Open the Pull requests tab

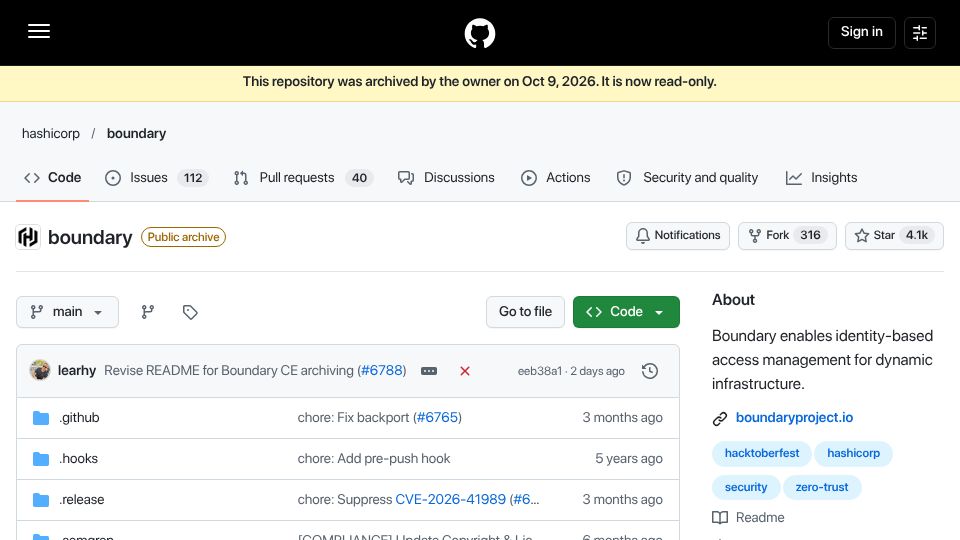(303, 178)
